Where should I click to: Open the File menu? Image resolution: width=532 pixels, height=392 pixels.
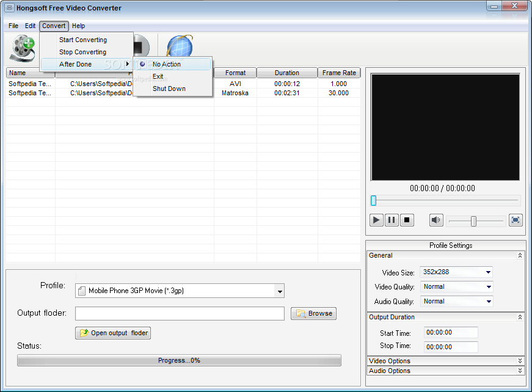[13, 26]
